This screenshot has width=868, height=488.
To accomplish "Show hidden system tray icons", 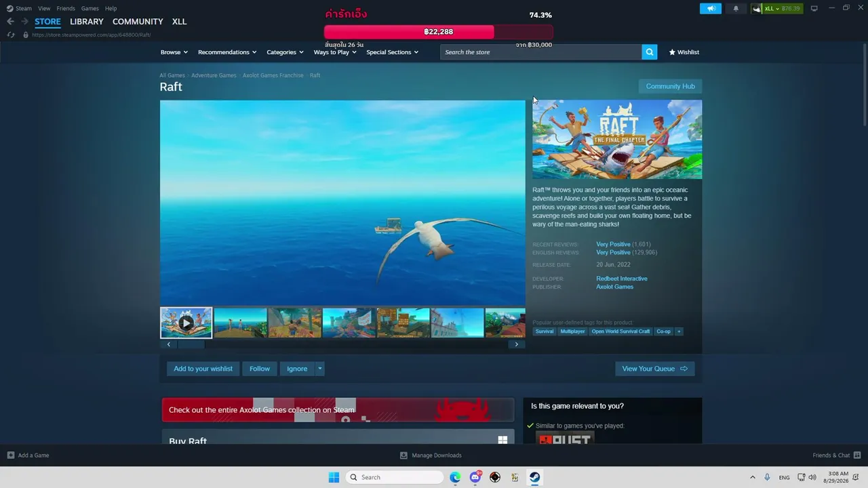I will click(x=752, y=477).
